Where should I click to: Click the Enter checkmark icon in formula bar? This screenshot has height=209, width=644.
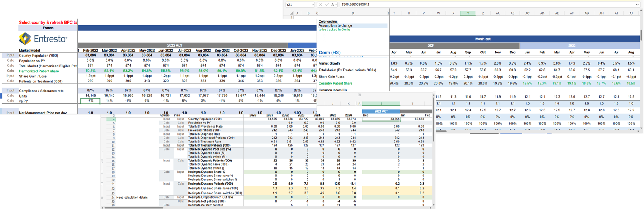(x=326, y=5)
